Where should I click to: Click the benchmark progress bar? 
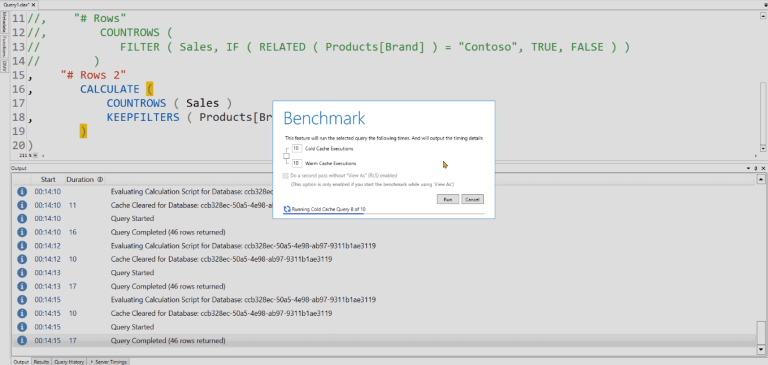(x=384, y=214)
